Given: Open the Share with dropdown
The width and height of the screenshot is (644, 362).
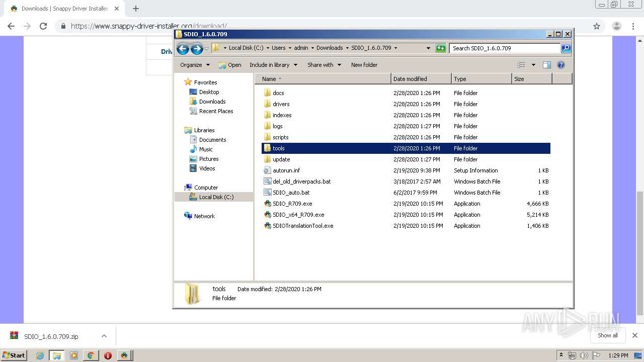Looking at the screenshot, I should click(325, 65).
